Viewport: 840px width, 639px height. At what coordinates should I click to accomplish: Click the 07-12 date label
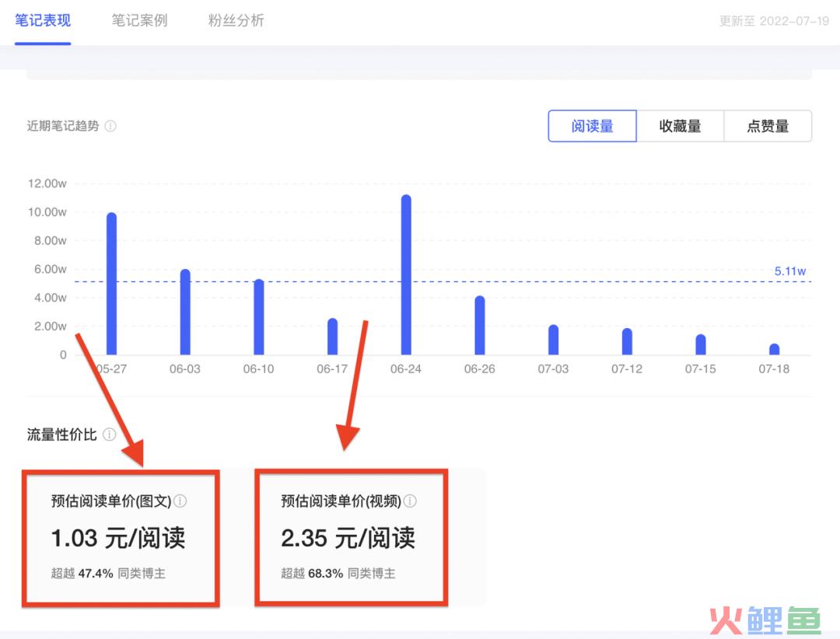627,369
